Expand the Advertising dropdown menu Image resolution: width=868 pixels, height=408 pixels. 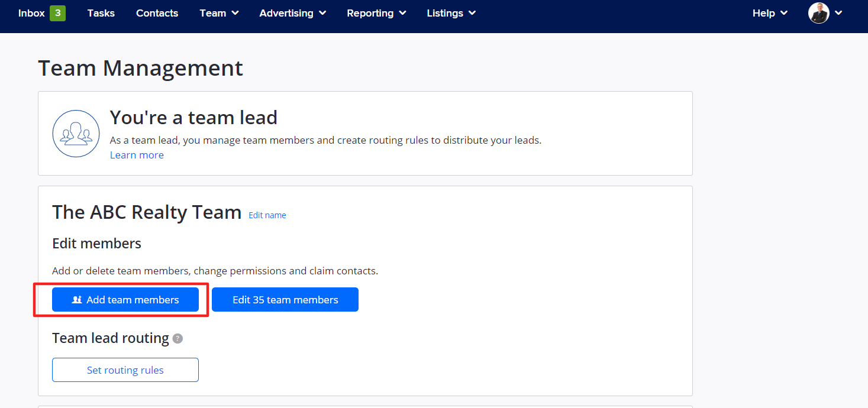(292, 13)
